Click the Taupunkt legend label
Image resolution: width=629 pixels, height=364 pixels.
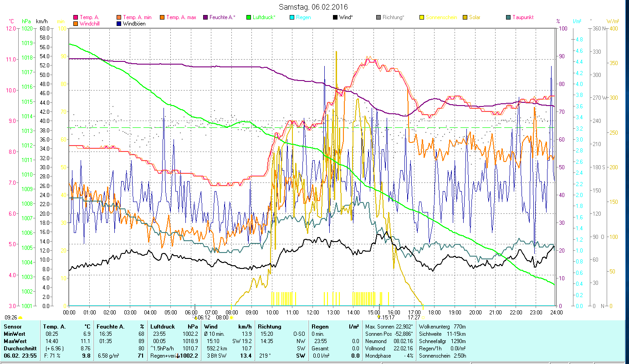click(523, 17)
